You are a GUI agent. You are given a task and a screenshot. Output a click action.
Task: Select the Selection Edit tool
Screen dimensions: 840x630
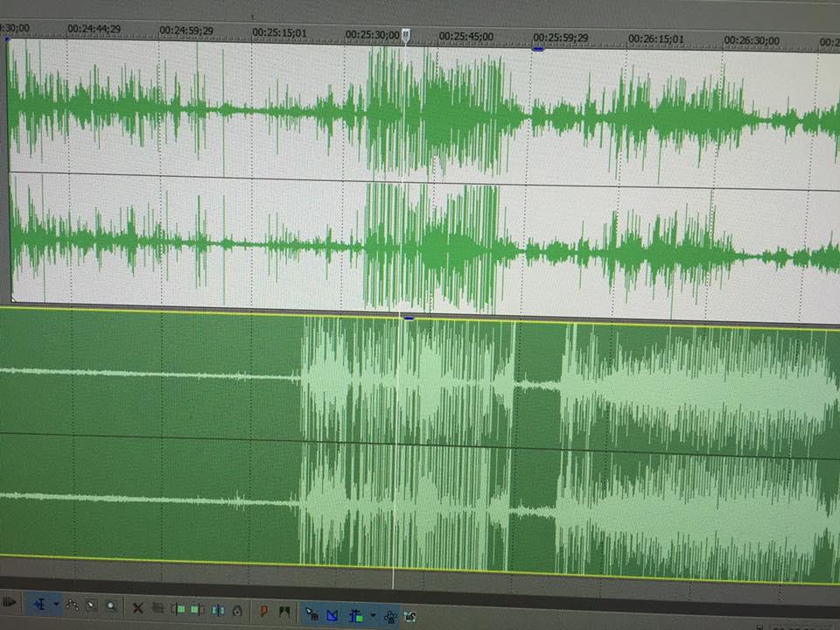(x=92, y=605)
